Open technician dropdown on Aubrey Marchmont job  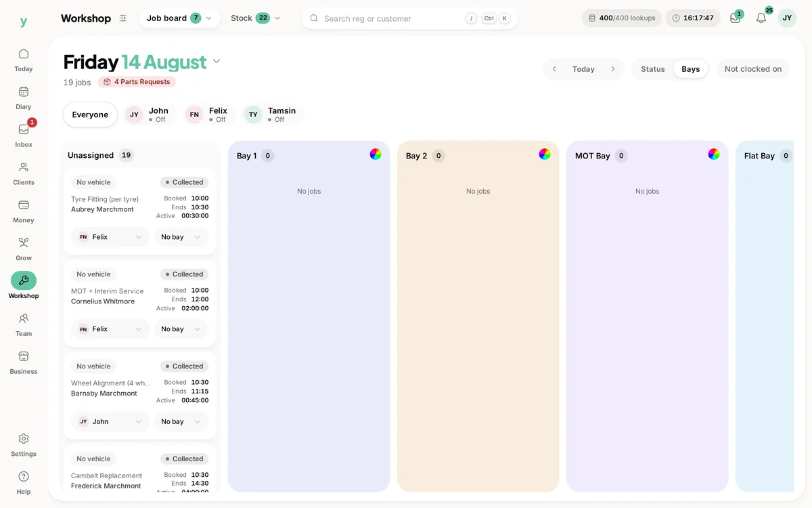[110, 237]
